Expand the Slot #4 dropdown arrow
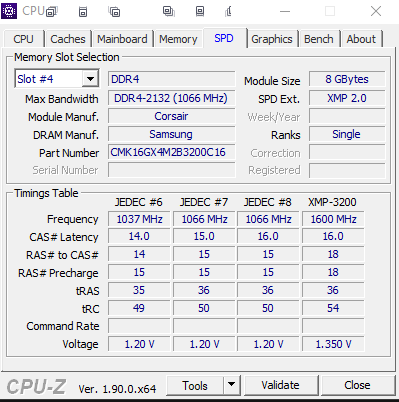Screen dimensions: 399x402 [x=90, y=79]
